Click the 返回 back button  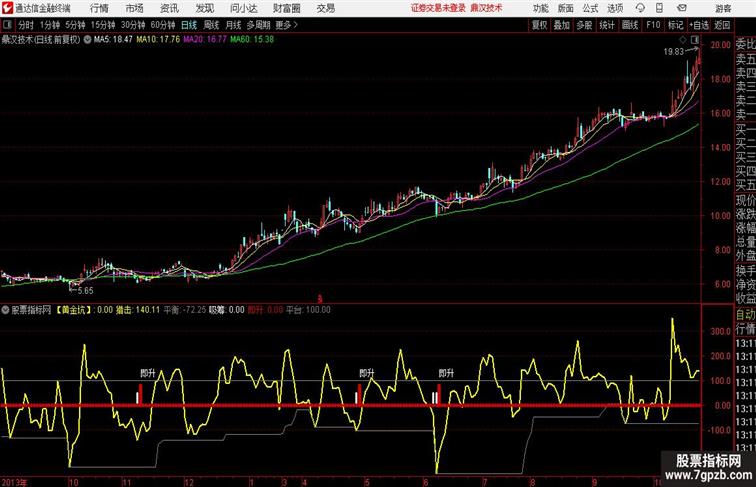(722, 25)
